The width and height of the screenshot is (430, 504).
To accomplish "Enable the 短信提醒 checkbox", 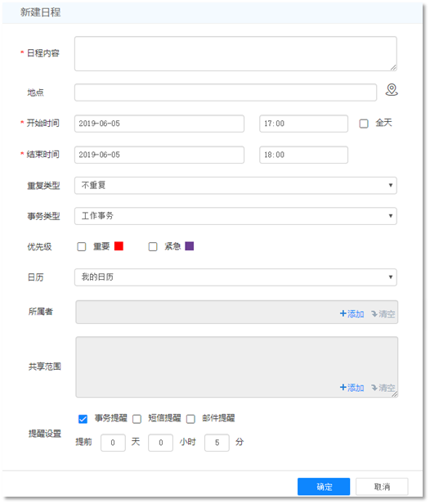I will (137, 419).
